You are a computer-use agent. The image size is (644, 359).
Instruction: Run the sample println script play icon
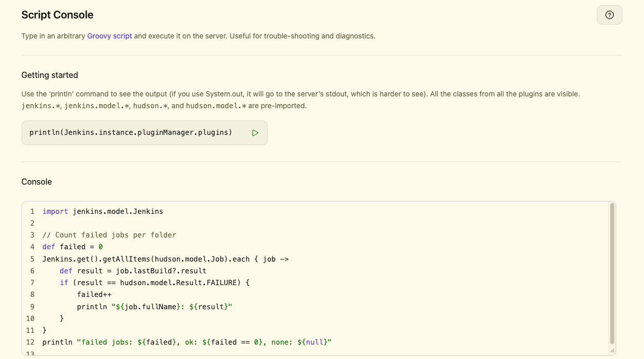(x=255, y=133)
